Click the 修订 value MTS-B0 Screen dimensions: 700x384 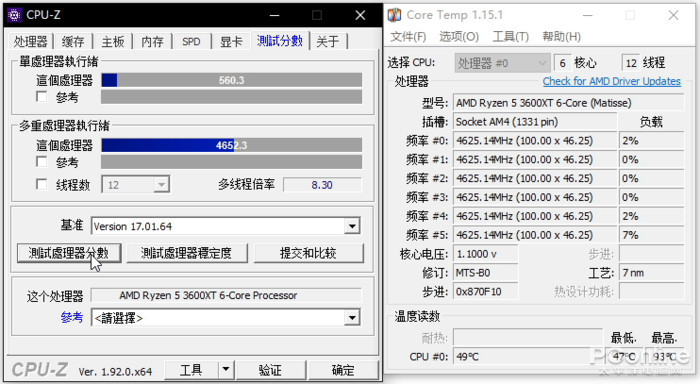[x=485, y=273]
